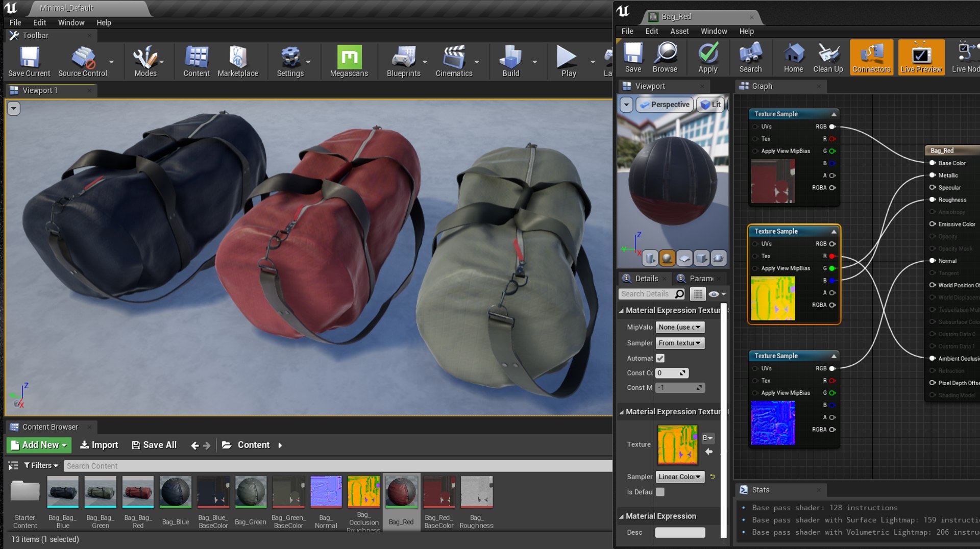Collapse the Material Expression section in Details

(621, 516)
